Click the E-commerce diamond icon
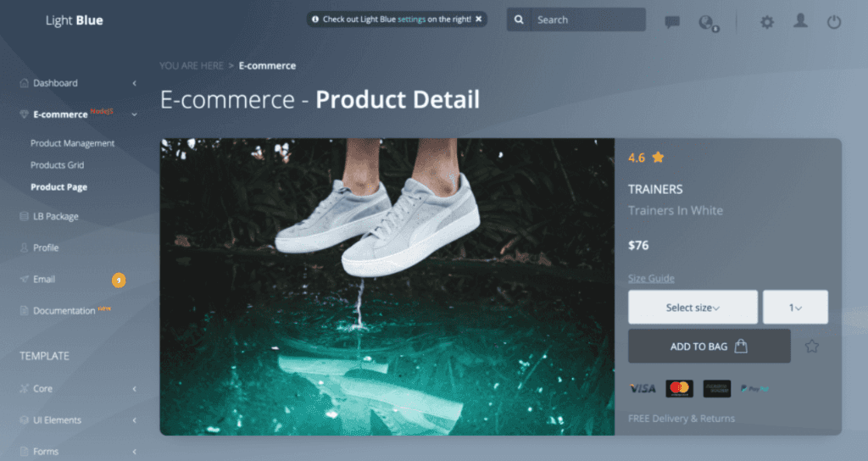868x461 pixels. [24, 114]
